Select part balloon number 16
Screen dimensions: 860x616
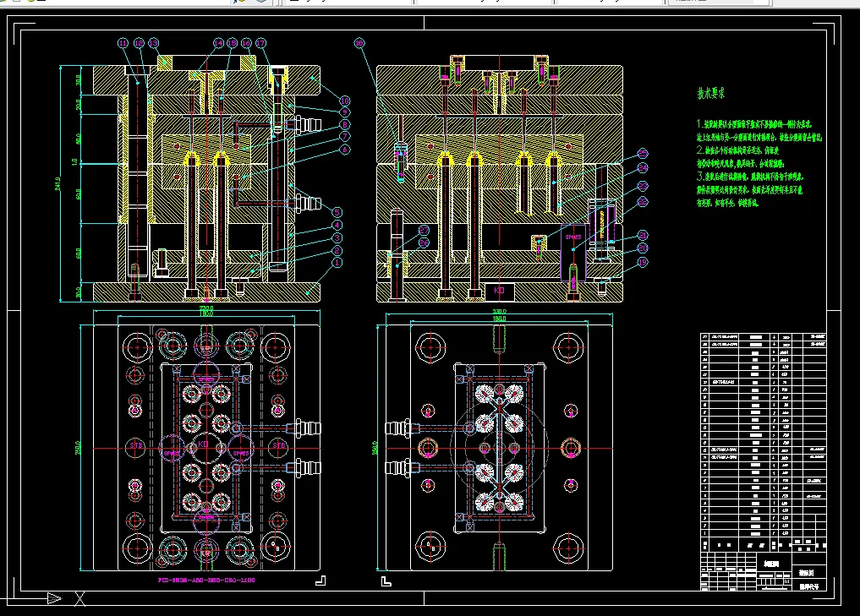[246, 43]
